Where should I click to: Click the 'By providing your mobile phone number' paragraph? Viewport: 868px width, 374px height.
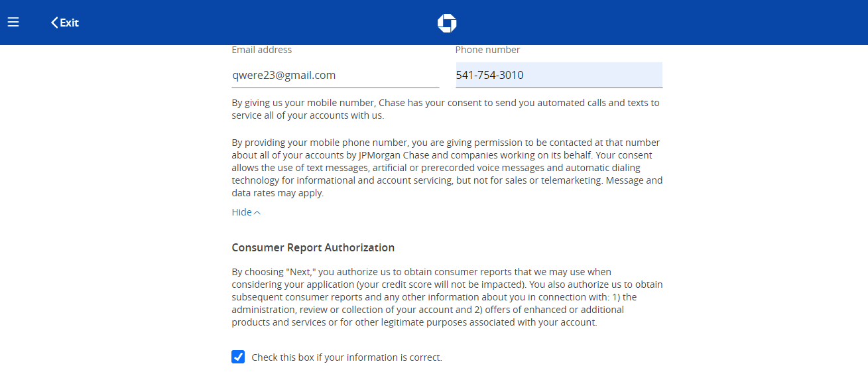click(x=447, y=168)
